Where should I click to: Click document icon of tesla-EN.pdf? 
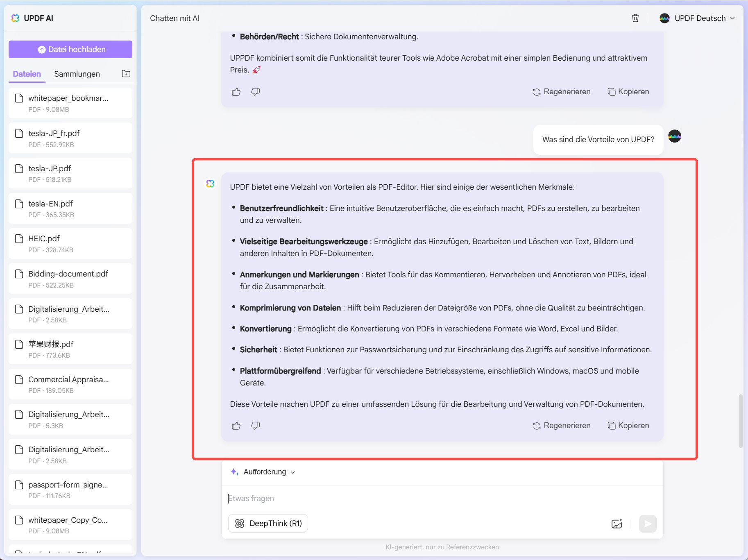(x=19, y=204)
